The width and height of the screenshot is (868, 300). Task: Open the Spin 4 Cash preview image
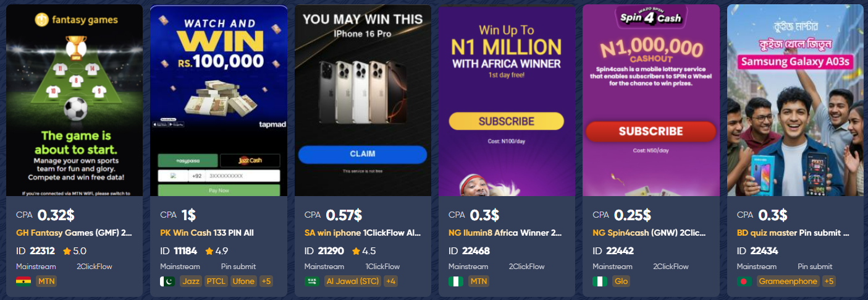click(x=651, y=100)
